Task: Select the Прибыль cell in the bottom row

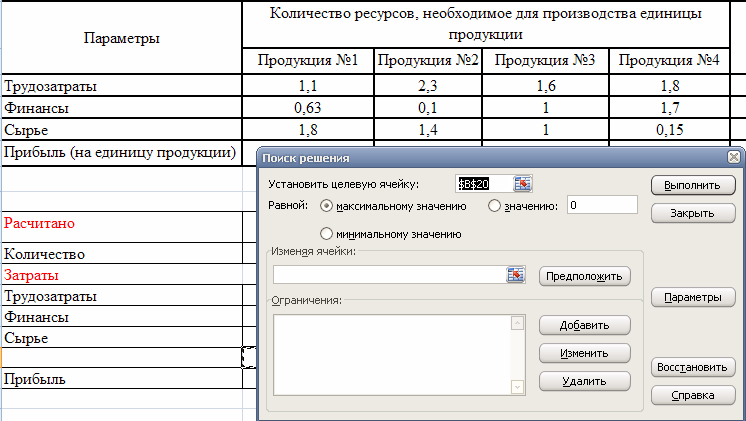Action: (x=122, y=379)
